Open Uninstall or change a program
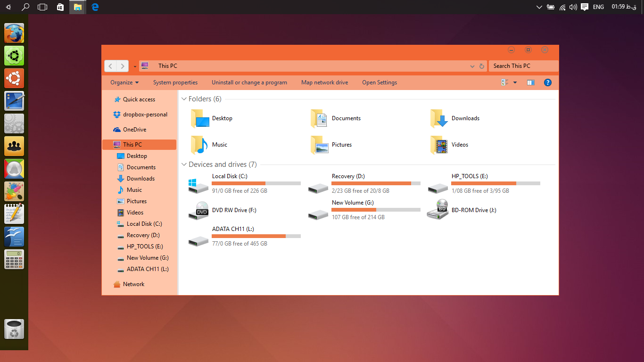 249,82
